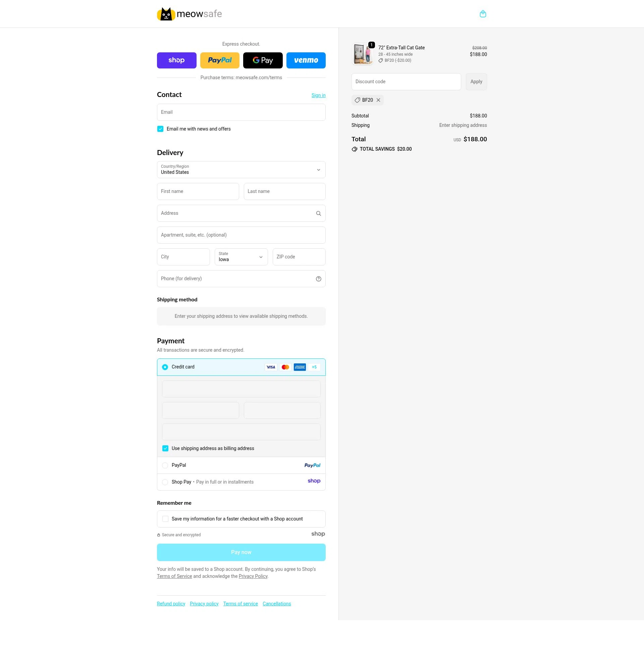Click the discount code input field
644x647 pixels.
[406, 82]
